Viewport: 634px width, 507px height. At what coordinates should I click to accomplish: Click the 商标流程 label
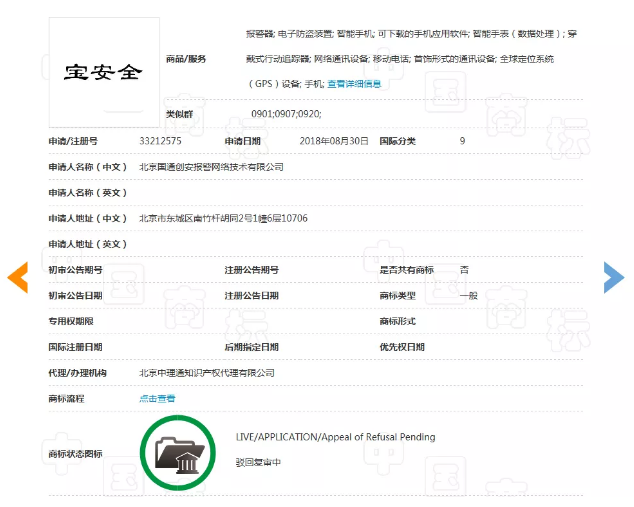pyautogui.click(x=66, y=399)
